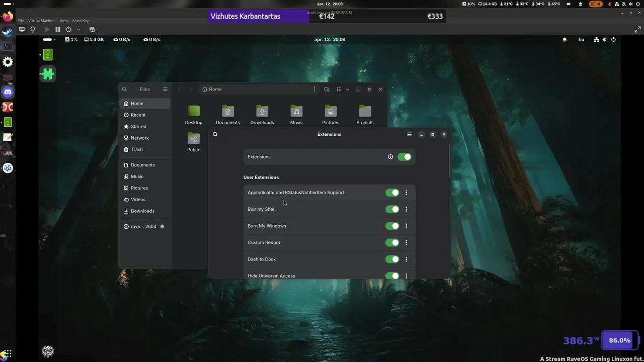Select the Projects folder in Files
This screenshot has width=644, height=362.
365,115
